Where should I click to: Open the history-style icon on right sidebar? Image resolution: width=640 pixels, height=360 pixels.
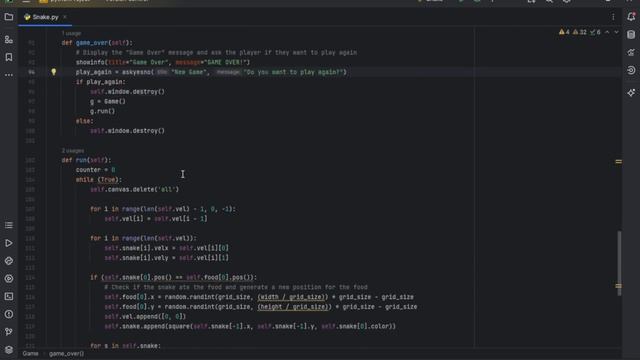click(631, 70)
